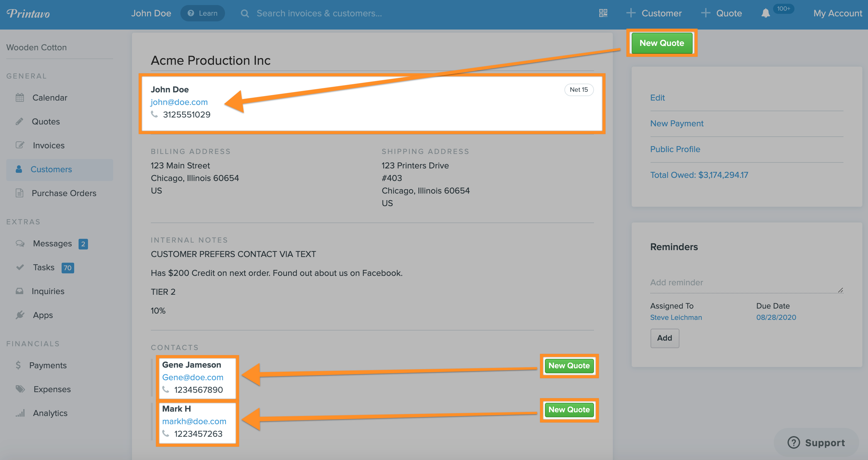Click the Gene@doe.com email link
This screenshot has width=868, height=460.
pos(193,377)
